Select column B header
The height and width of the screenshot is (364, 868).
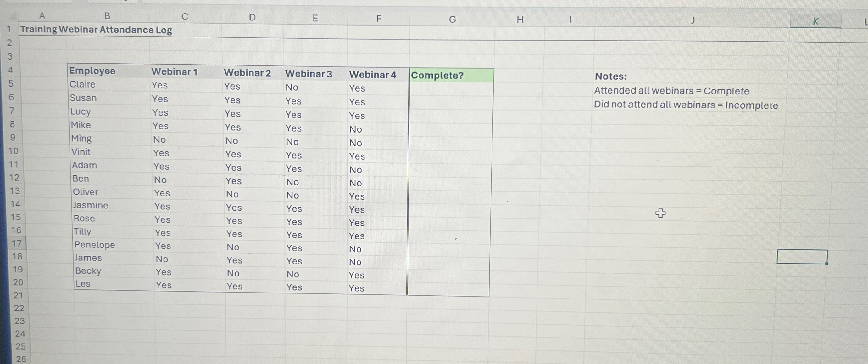(x=107, y=16)
